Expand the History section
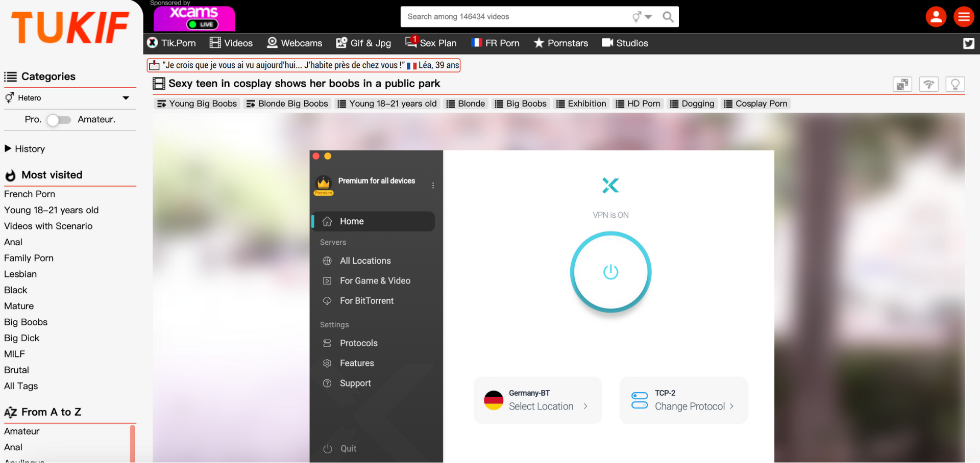Viewport: 980px width, 463px height. click(x=24, y=149)
